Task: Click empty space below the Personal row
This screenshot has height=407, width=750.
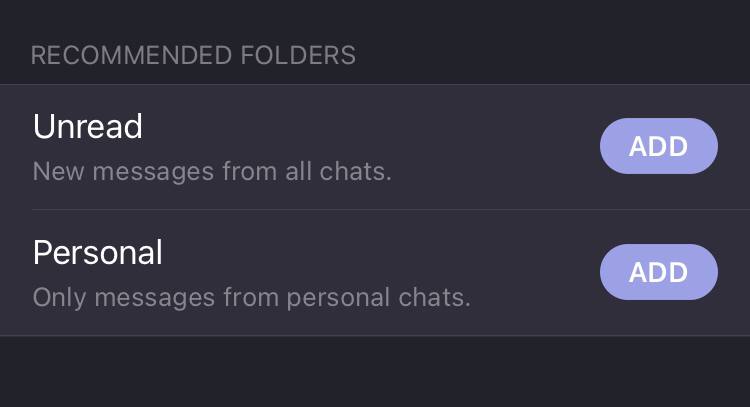Action: (x=375, y=372)
